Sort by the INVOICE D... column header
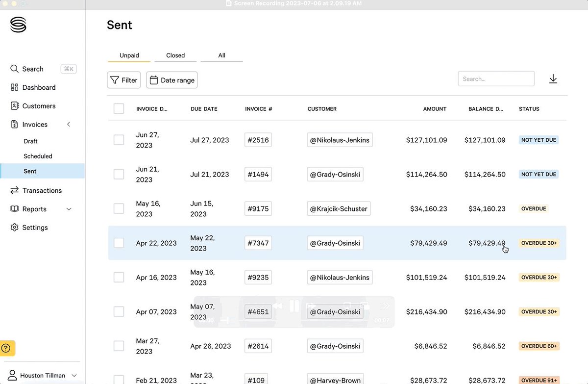This screenshot has height=384, width=588. pyautogui.click(x=152, y=109)
